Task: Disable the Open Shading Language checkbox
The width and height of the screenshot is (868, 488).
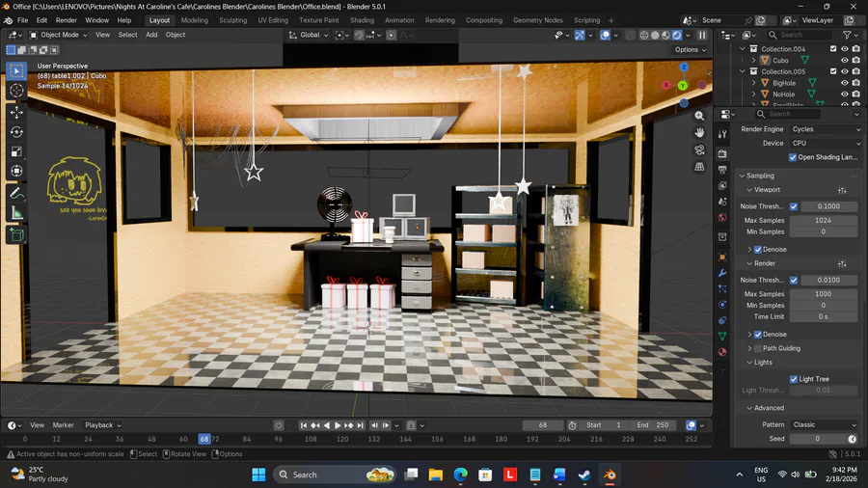Action: [x=794, y=157]
